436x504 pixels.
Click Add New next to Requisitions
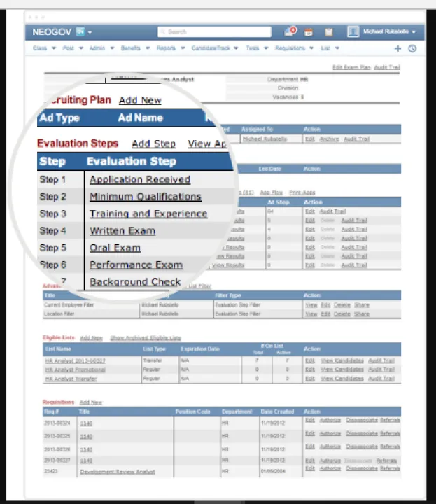pyautogui.click(x=90, y=402)
